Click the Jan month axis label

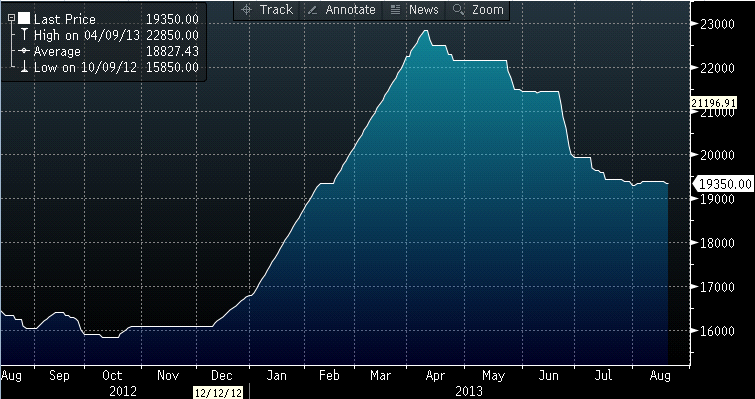[276, 375]
